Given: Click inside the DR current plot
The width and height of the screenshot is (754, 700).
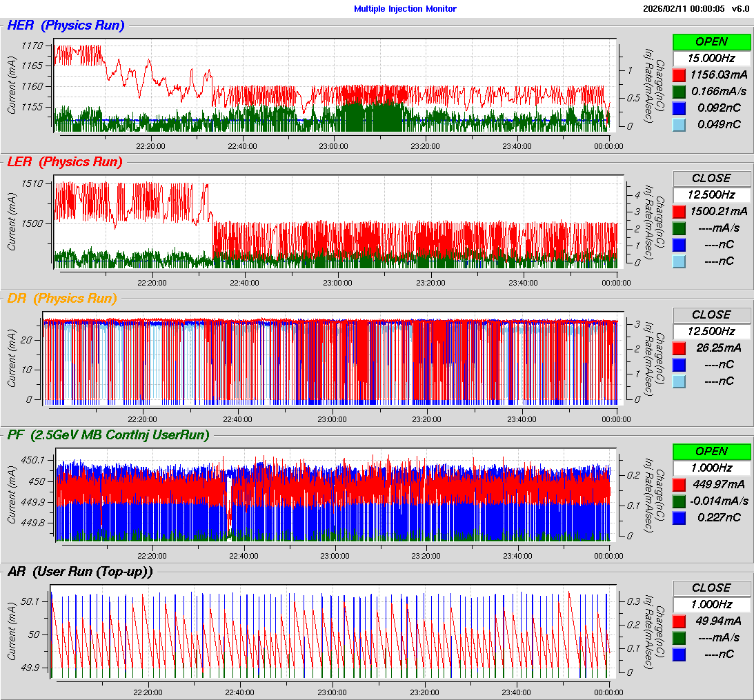Looking at the screenshot, I should tap(333, 358).
